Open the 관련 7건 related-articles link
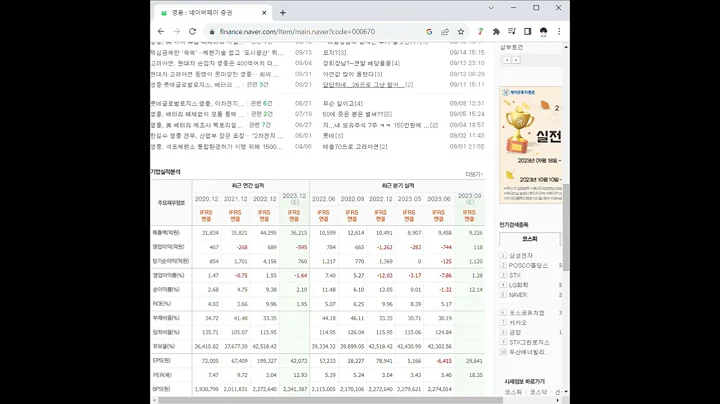Image resolution: width=720 pixels, height=404 pixels. click(259, 125)
